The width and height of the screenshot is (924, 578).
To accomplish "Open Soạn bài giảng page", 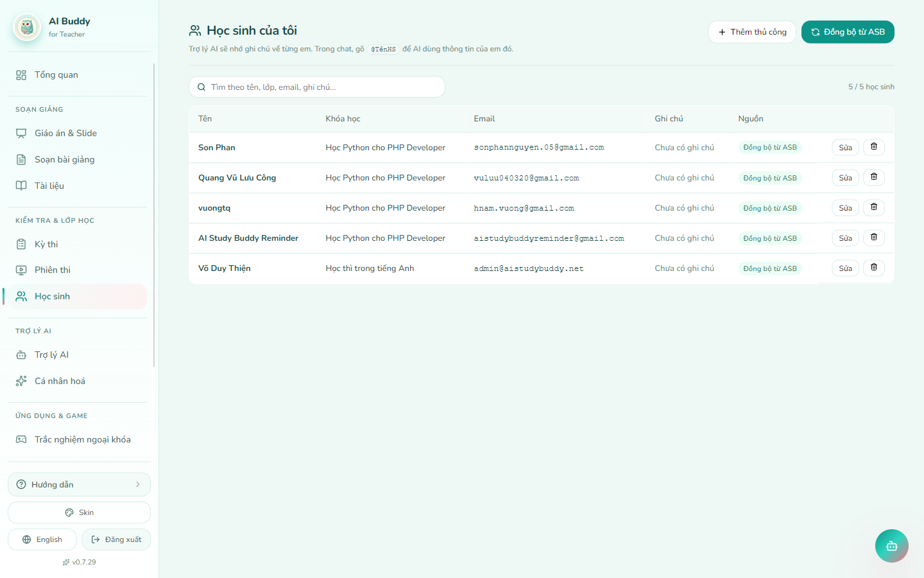I will point(77,160).
